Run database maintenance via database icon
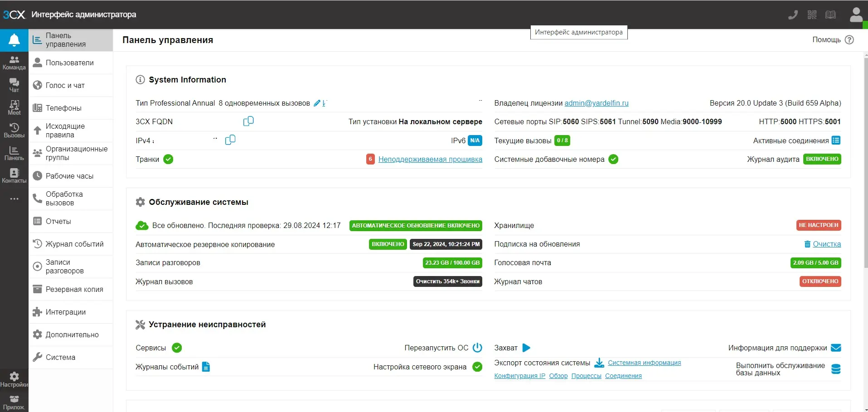 point(836,369)
